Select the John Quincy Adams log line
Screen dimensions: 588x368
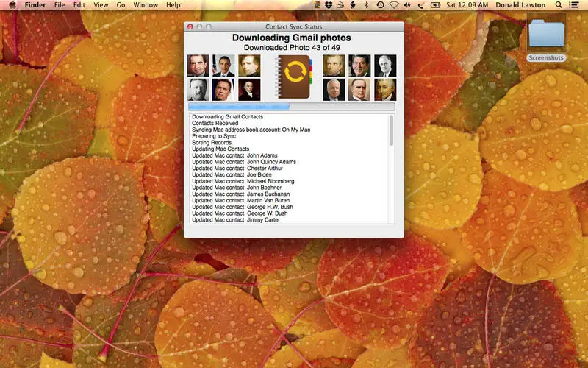(x=244, y=162)
